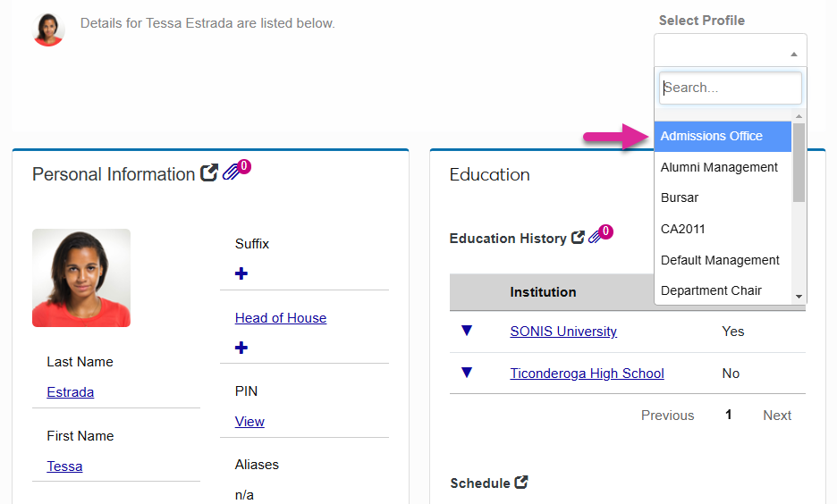Select Admissions Office from profile list
The height and width of the screenshot is (504, 837).
tap(712, 136)
